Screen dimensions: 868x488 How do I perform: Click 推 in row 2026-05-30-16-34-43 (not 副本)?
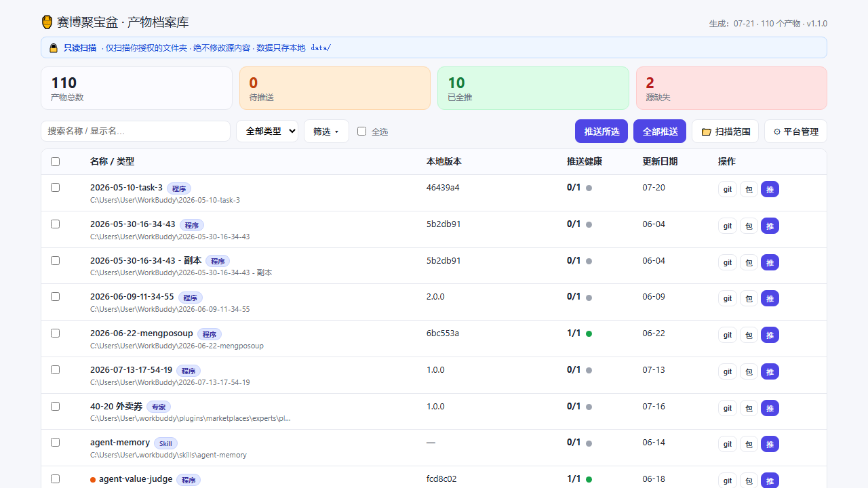coord(770,226)
